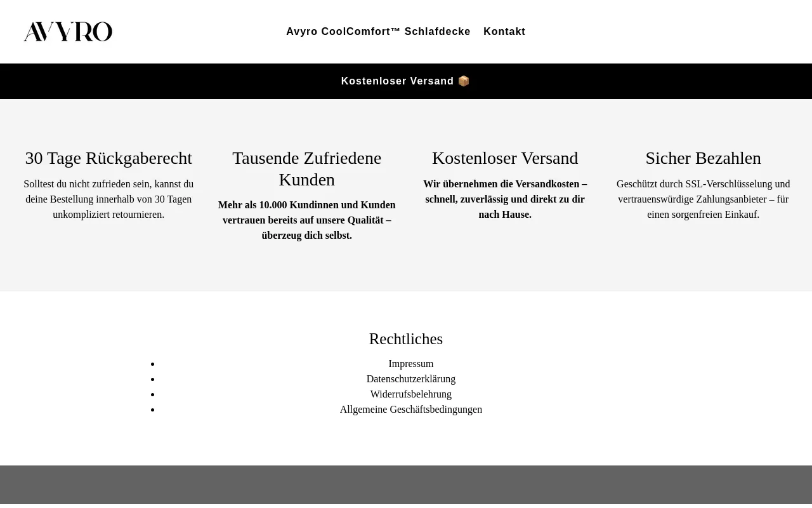812x508 pixels.
Task: Click the bold Versandkosten description text
Action: pos(505,199)
